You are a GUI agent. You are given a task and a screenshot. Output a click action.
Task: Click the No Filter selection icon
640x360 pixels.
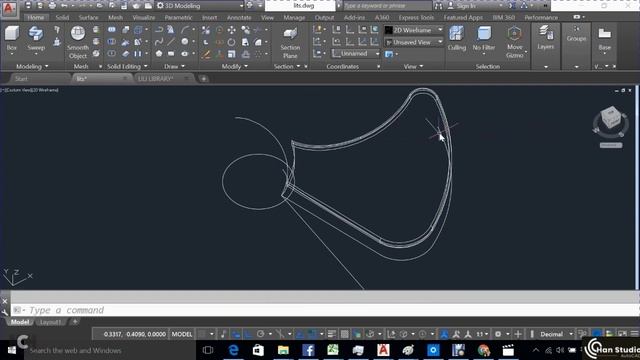[484, 38]
